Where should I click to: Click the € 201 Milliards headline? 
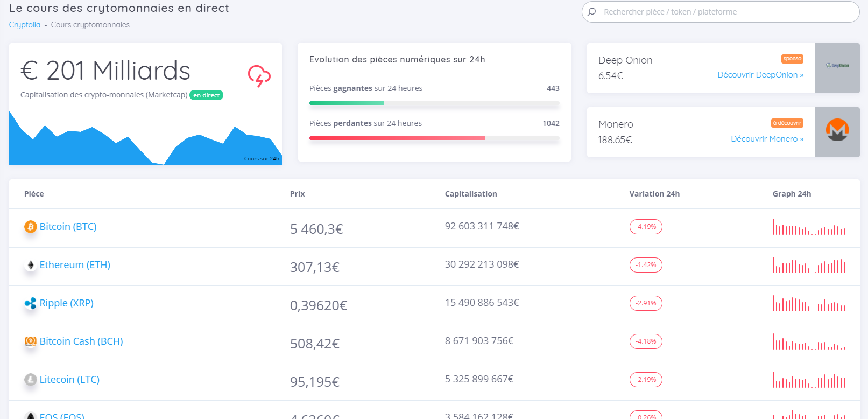coord(105,71)
